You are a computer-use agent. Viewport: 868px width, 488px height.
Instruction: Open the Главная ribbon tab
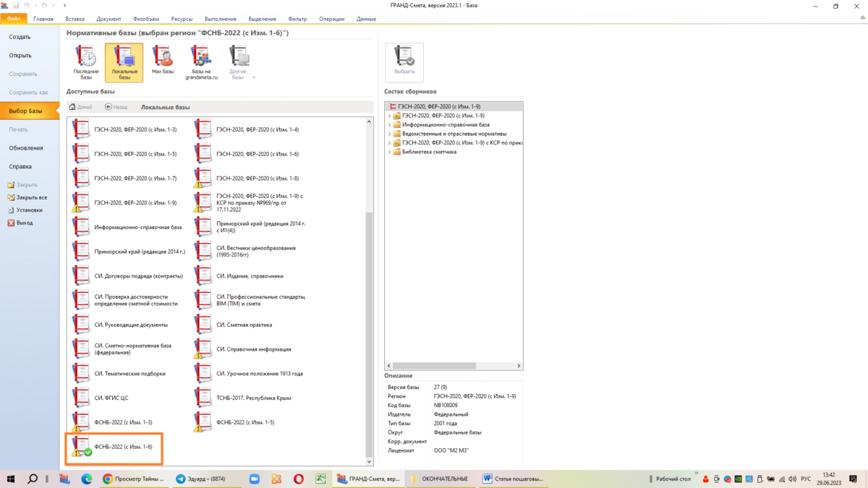click(43, 19)
